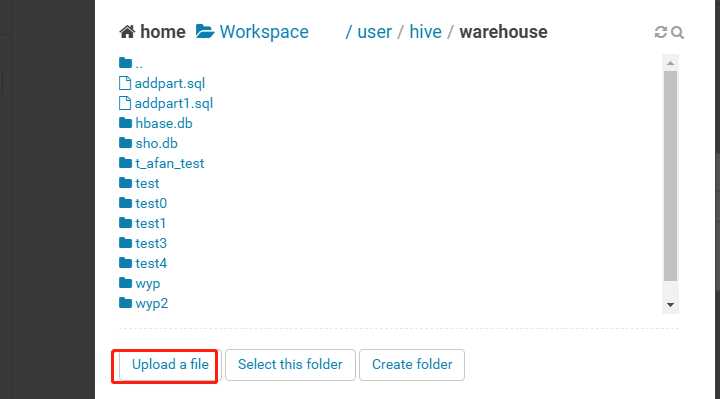
Task: Select the addpart1.sql file
Action: coord(174,103)
